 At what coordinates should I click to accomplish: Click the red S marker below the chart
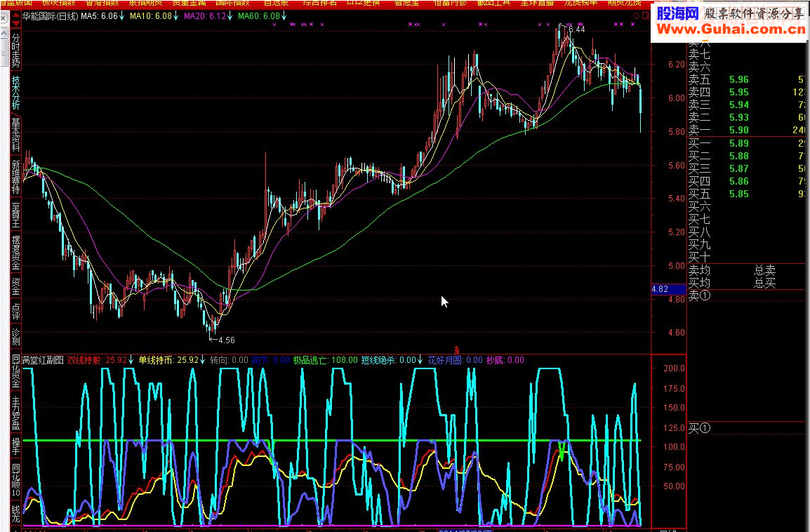(457, 350)
